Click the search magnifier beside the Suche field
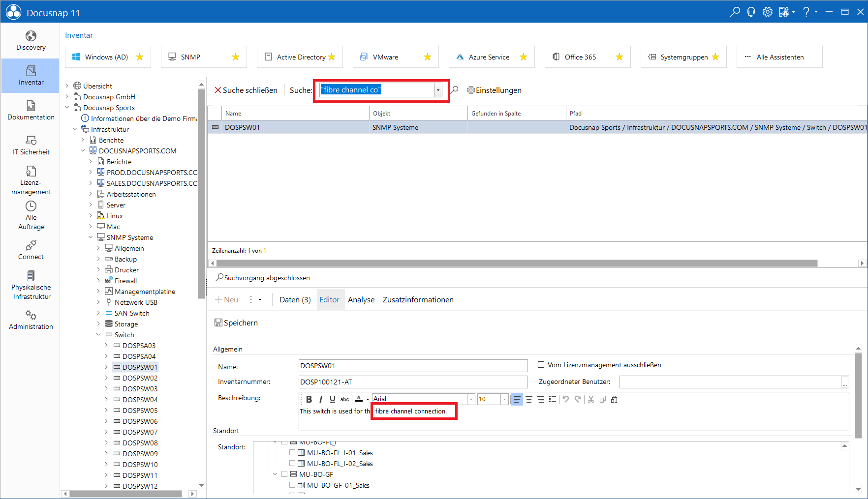The height and width of the screenshot is (499, 868). (x=455, y=90)
